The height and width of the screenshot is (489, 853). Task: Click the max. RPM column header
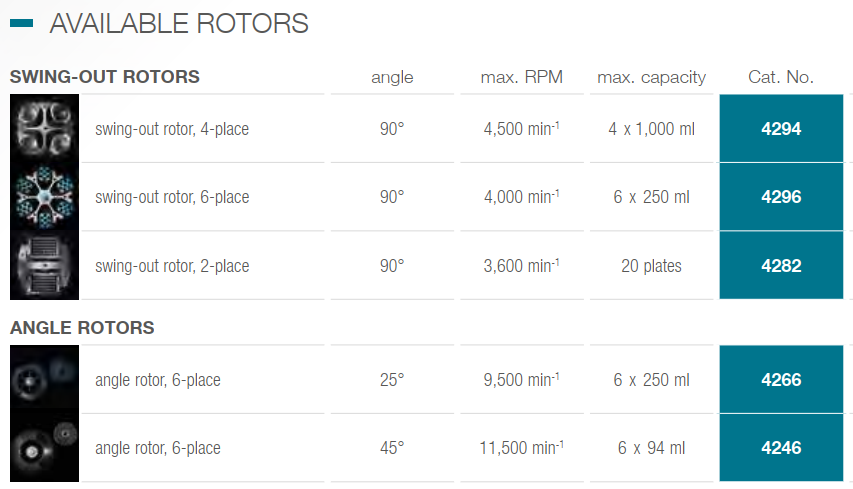pyautogui.click(x=520, y=77)
